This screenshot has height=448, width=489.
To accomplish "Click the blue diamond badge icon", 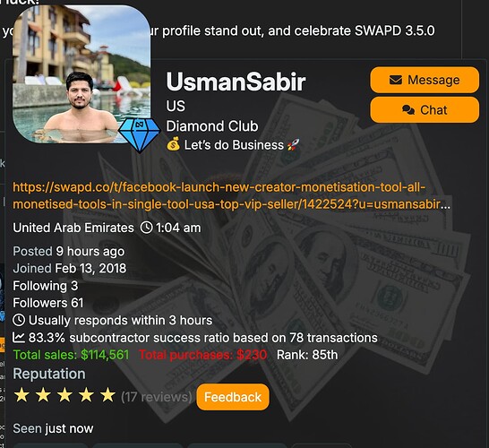I will point(139,134).
